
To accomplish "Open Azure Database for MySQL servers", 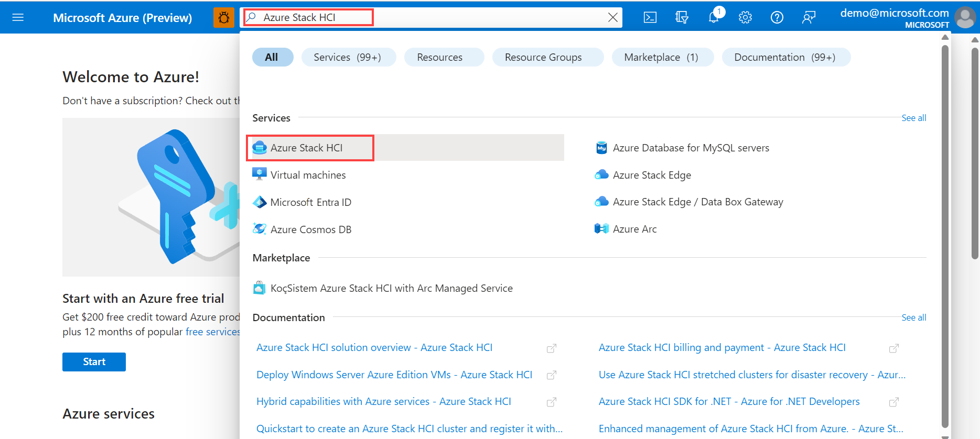I will [691, 148].
